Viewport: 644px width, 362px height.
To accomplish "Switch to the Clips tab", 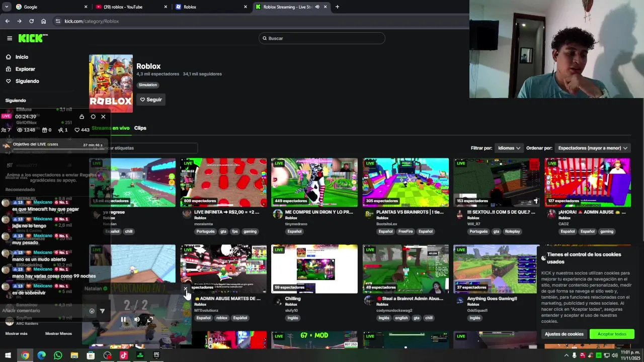I will pyautogui.click(x=140, y=128).
